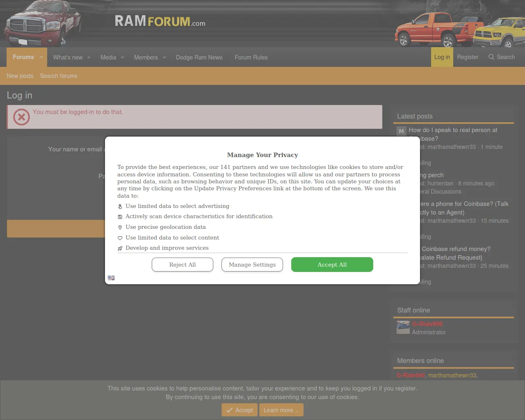Expand the What's new dropdown arrow
Screen dimensions: 525x420
click(x=89, y=58)
